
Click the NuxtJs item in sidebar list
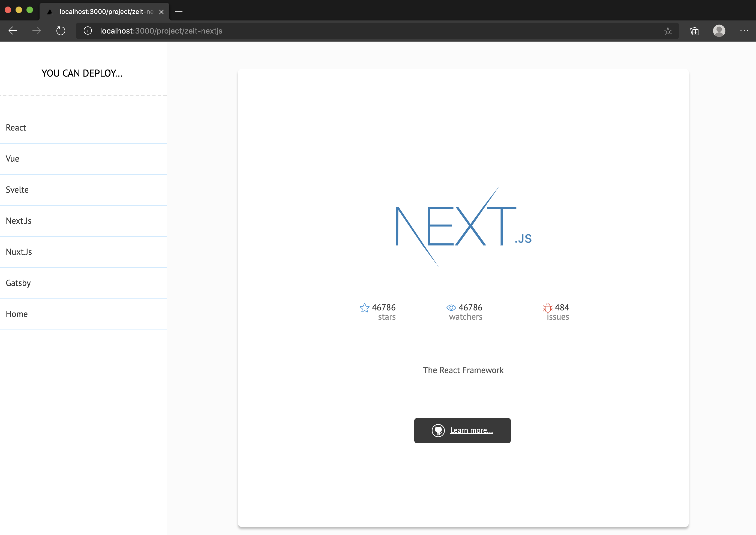[83, 251]
